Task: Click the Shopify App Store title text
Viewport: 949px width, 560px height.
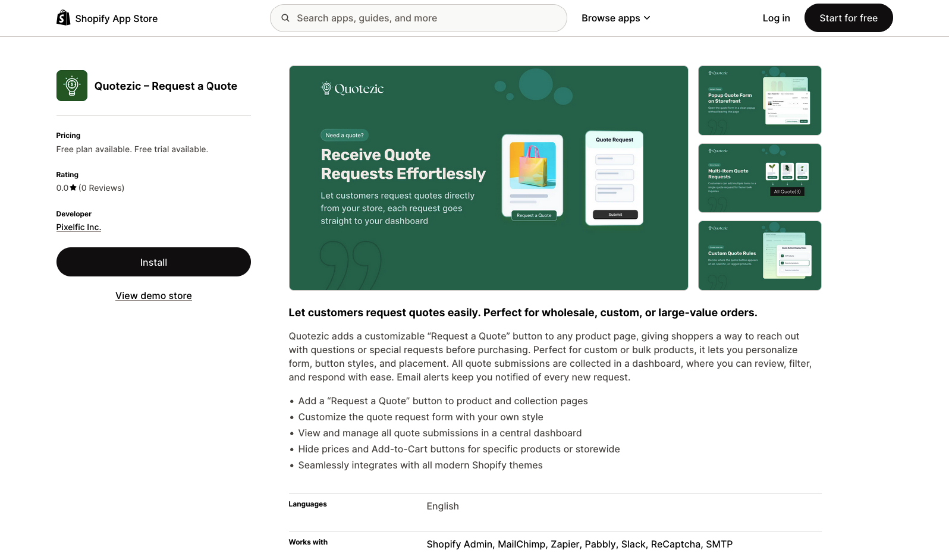Action: pyautogui.click(x=117, y=18)
